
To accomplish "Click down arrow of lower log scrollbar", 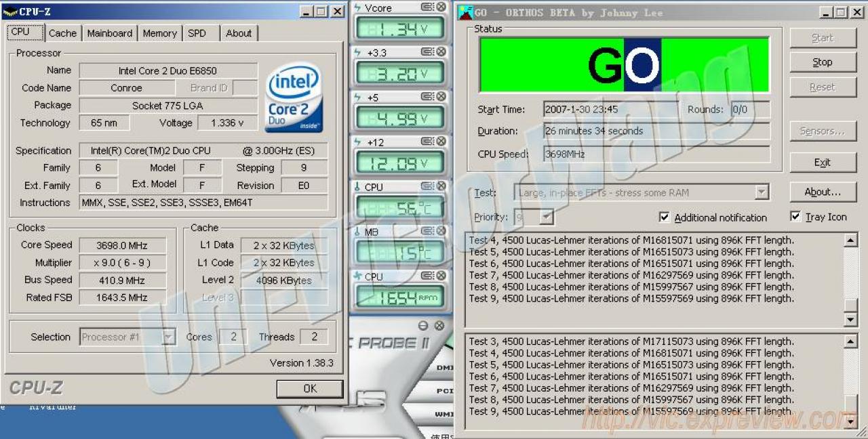I will [x=851, y=421].
